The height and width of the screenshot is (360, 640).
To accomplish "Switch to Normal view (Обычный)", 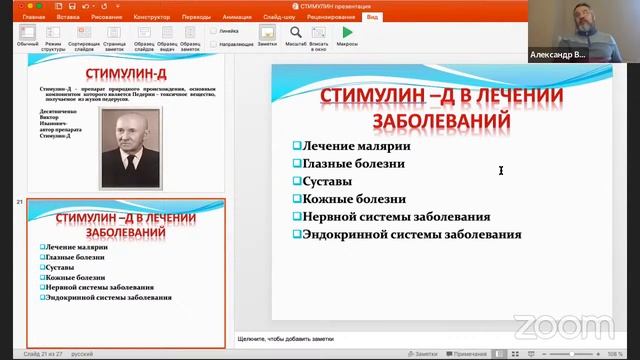I will click(x=27, y=36).
